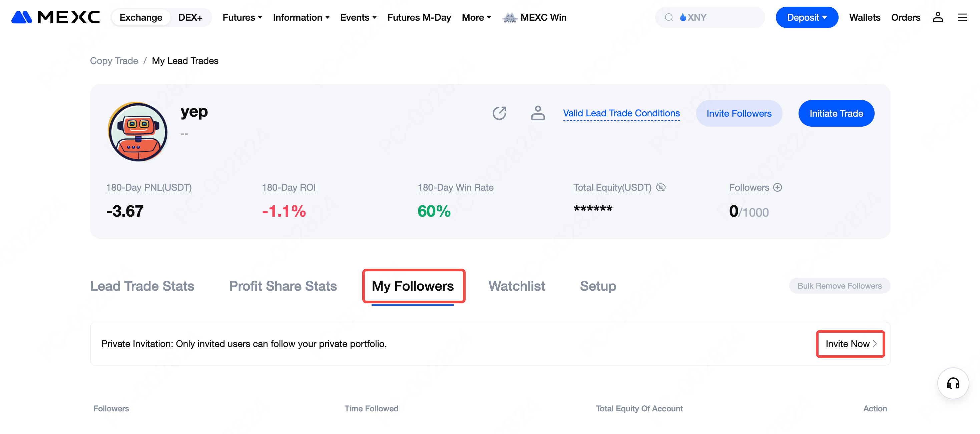Switch to Lead Trade Stats tab
Viewport: 980px width, 434px height.
(x=142, y=286)
